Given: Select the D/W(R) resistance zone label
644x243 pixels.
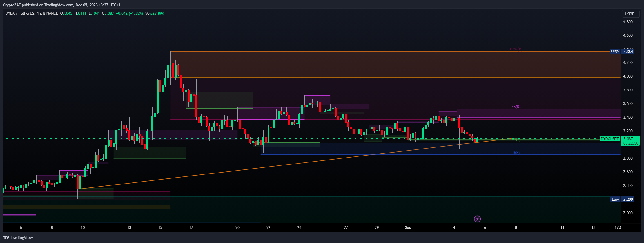Looking at the screenshot, I should [516, 49].
